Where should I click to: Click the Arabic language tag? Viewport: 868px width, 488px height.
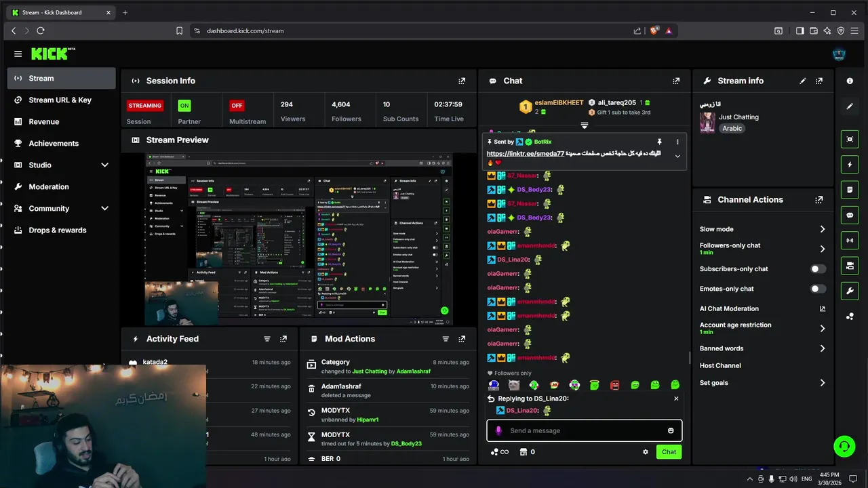(x=732, y=128)
